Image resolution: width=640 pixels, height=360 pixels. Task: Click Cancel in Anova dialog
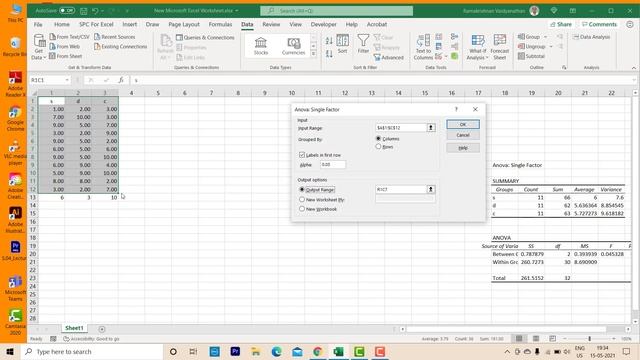[463, 135]
